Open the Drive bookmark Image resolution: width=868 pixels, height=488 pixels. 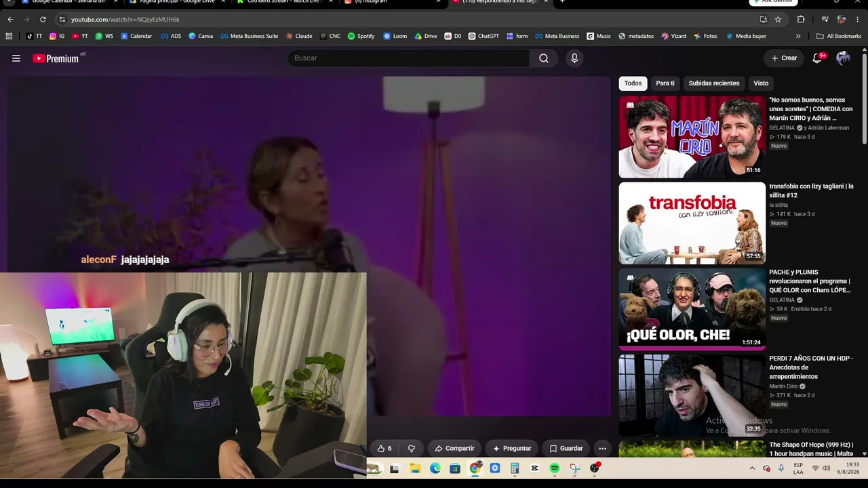pyautogui.click(x=426, y=36)
